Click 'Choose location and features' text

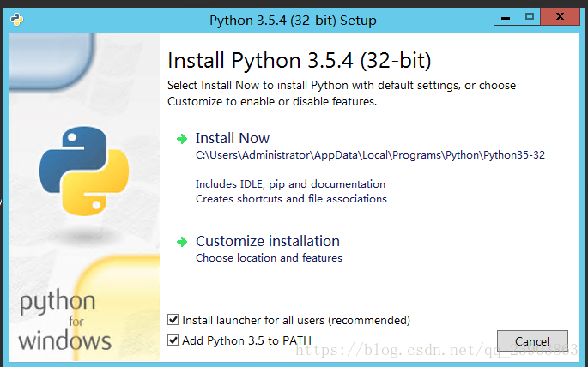[x=269, y=257]
